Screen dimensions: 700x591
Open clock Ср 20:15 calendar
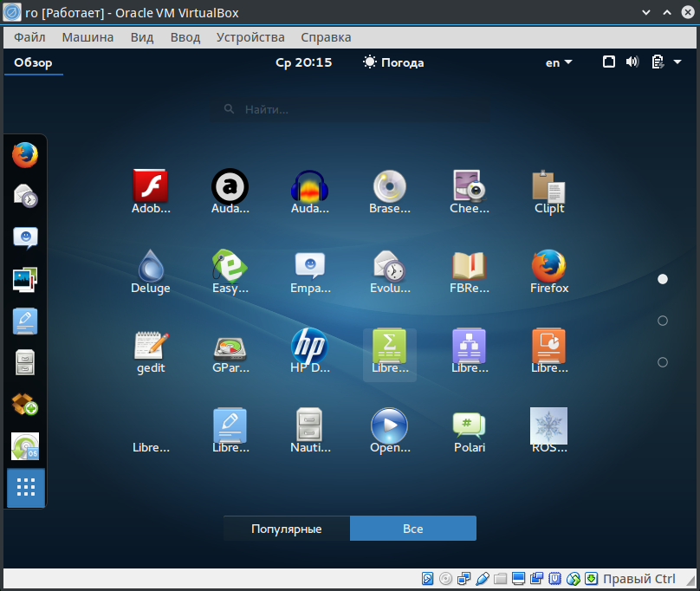click(x=303, y=62)
